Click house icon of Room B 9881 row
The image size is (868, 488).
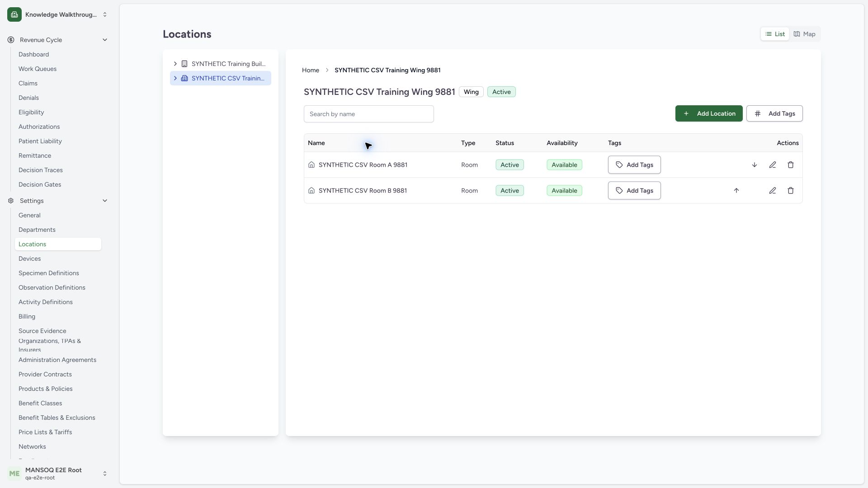[x=311, y=191]
